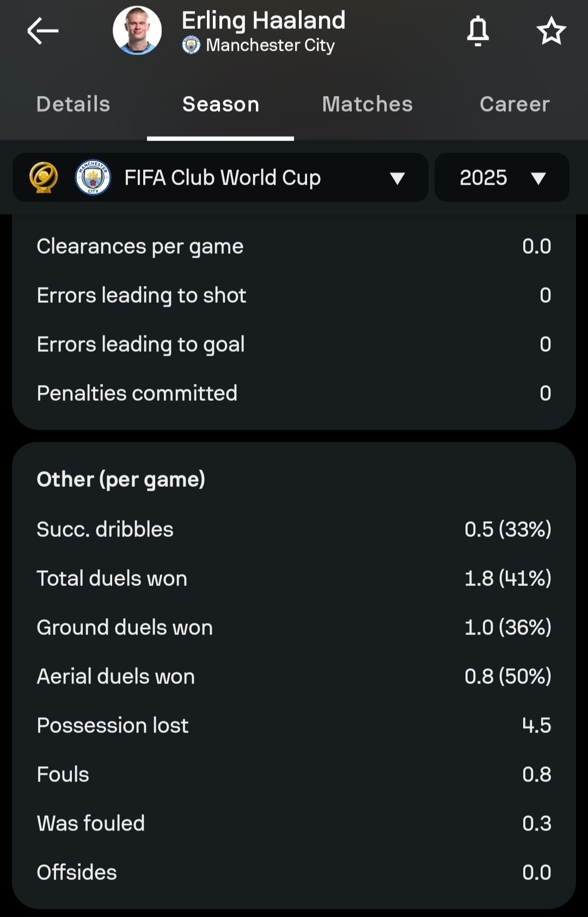Open Erling Haaland's profile photo
This screenshot has height=917, width=588.
137,30
